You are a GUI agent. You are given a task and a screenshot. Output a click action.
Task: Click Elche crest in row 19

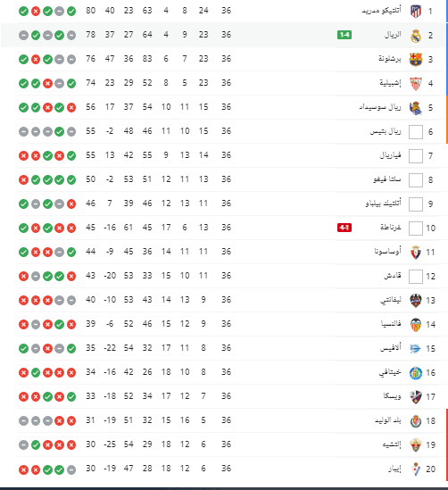(x=416, y=445)
